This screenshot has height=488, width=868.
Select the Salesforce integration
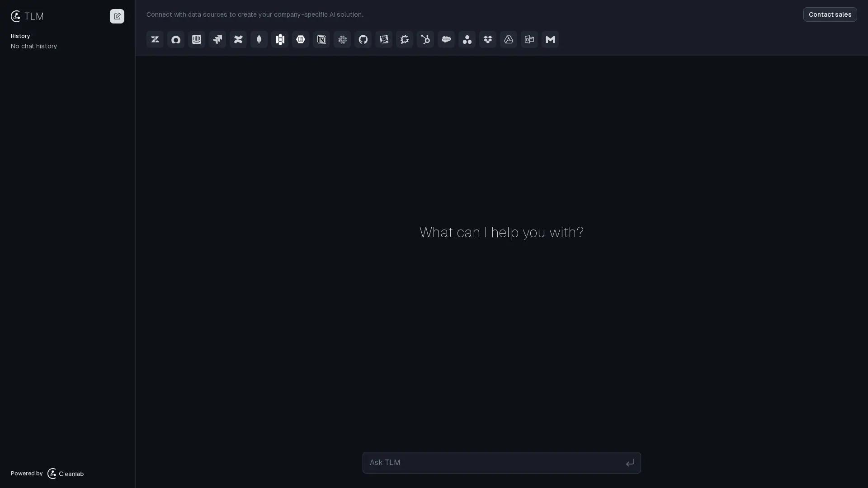(x=446, y=39)
